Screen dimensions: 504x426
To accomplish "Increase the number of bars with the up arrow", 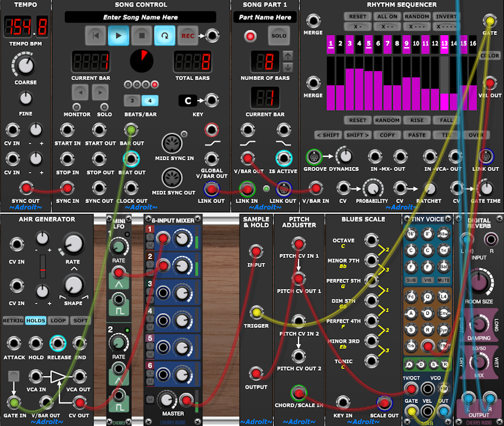I will point(288,56).
